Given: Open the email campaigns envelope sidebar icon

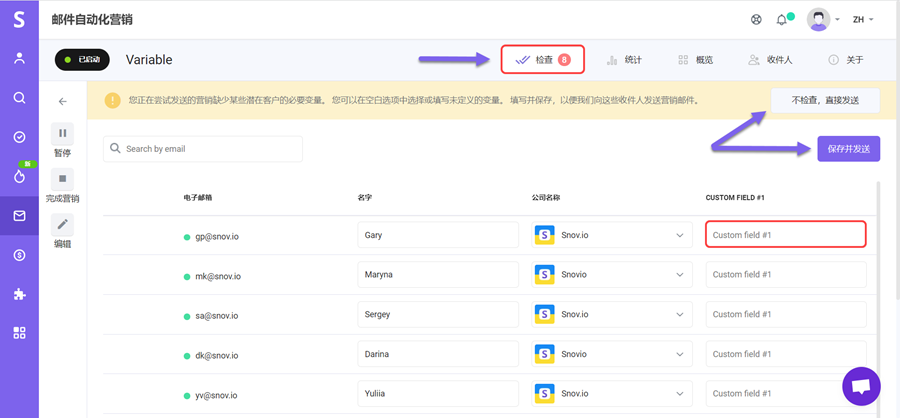Looking at the screenshot, I should (20, 216).
